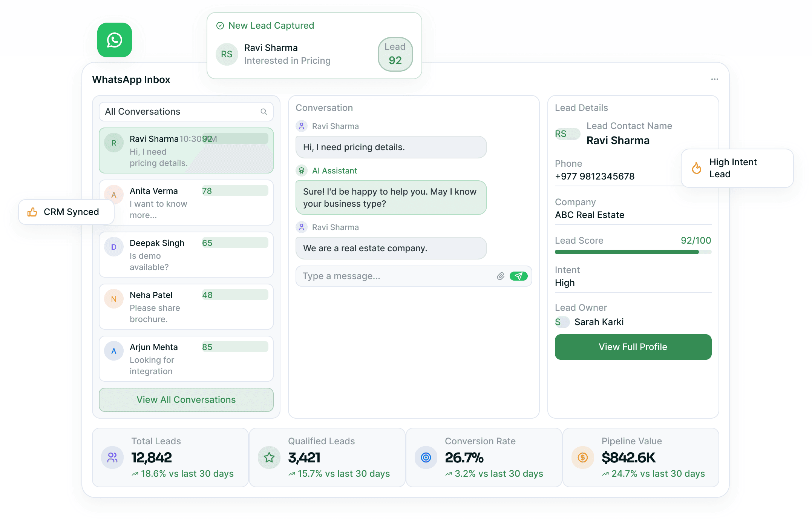Click the View All Conversations button

coord(186,400)
